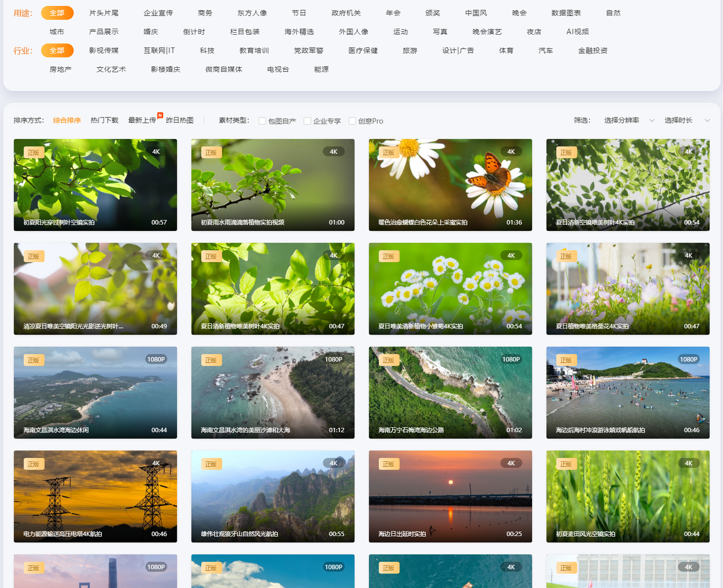Click the 4K badge on the 海边日出延时实拍 card

(x=511, y=463)
